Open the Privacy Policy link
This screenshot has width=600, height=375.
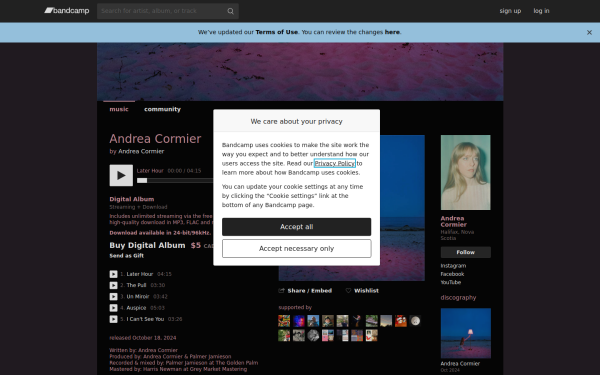(x=334, y=163)
